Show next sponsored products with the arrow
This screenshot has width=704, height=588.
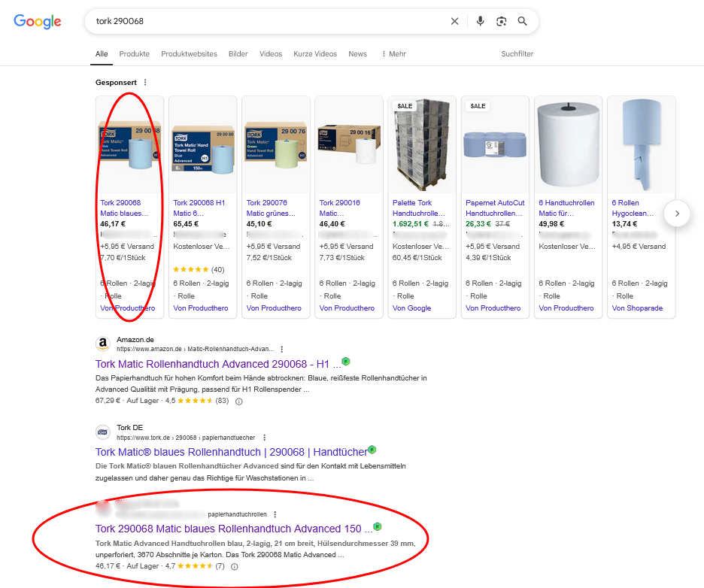click(677, 214)
